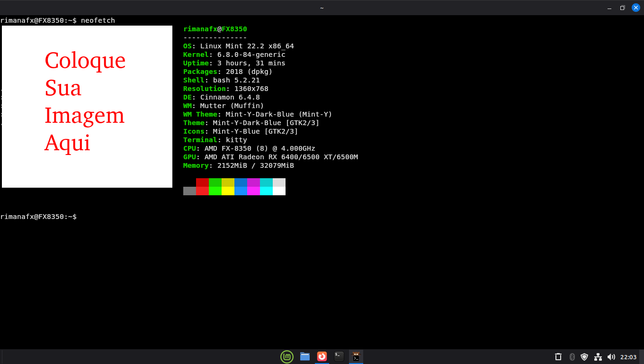
Task: Click the 'Coloque Sua Imagem Aqui' placeholder image
Action: (x=87, y=107)
